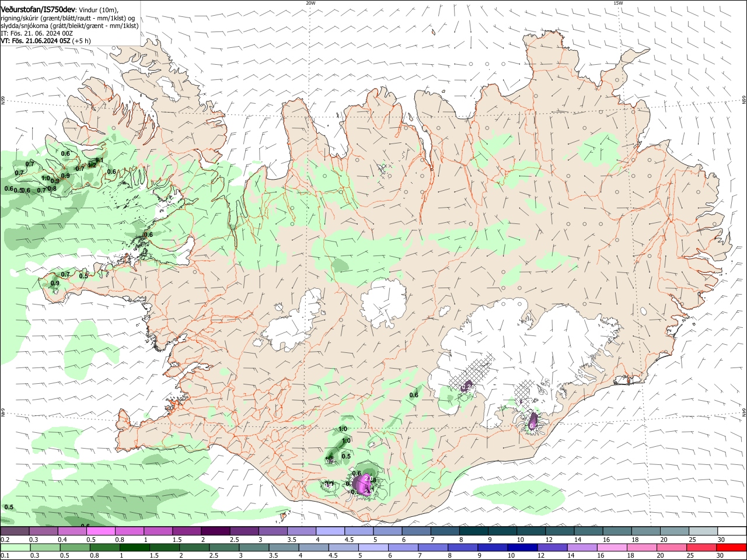Pick upper-row pink swatch between 0.5 and 0.8
The height and width of the screenshot is (560, 747).
pos(100,531)
